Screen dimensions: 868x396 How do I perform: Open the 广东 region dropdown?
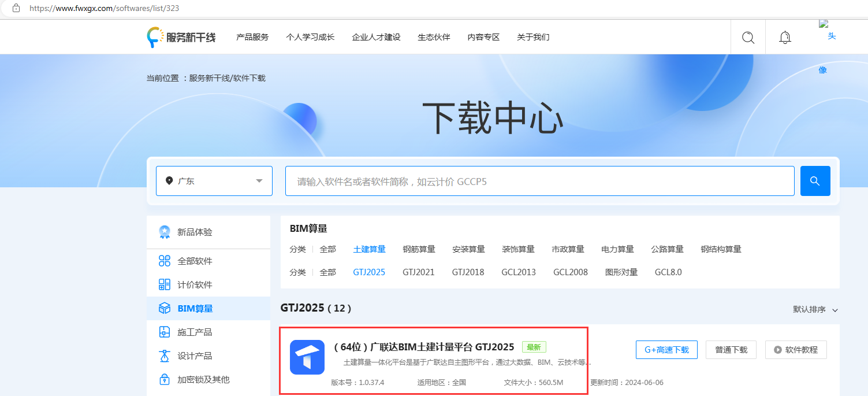[x=214, y=181]
